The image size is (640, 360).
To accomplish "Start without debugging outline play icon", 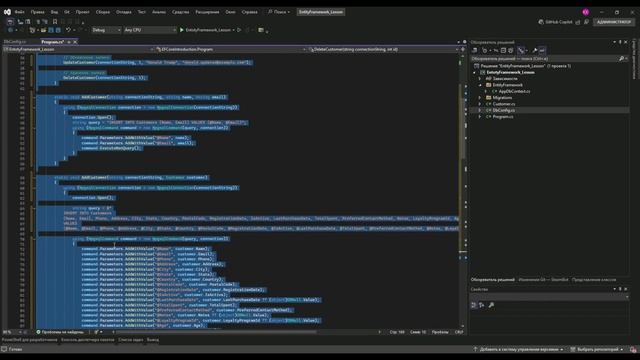I will click(x=239, y=30).
